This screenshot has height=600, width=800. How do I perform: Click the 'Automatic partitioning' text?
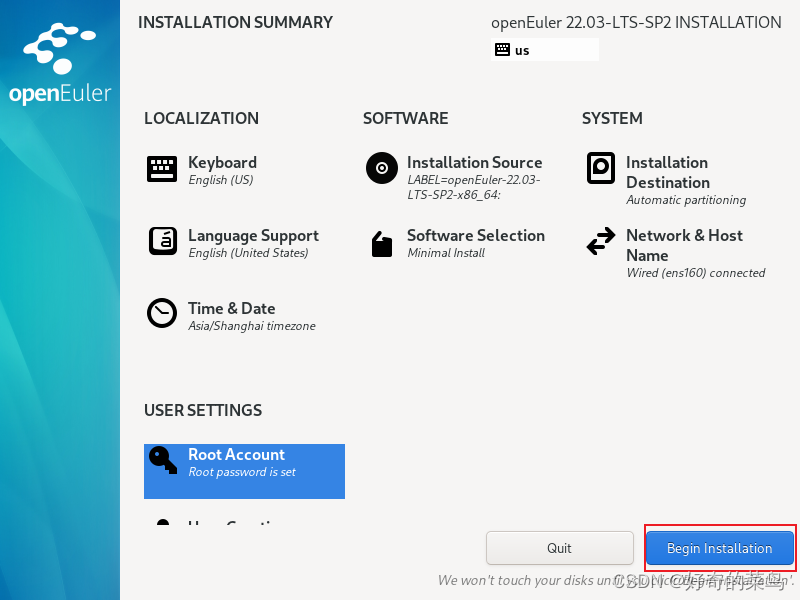tap(686, 200)
